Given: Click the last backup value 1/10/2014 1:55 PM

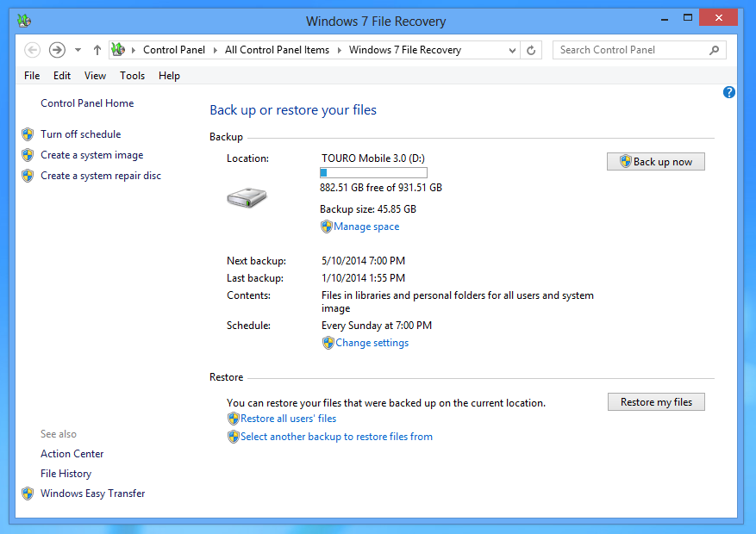Looking at the screenshot, I should (363, 278).
